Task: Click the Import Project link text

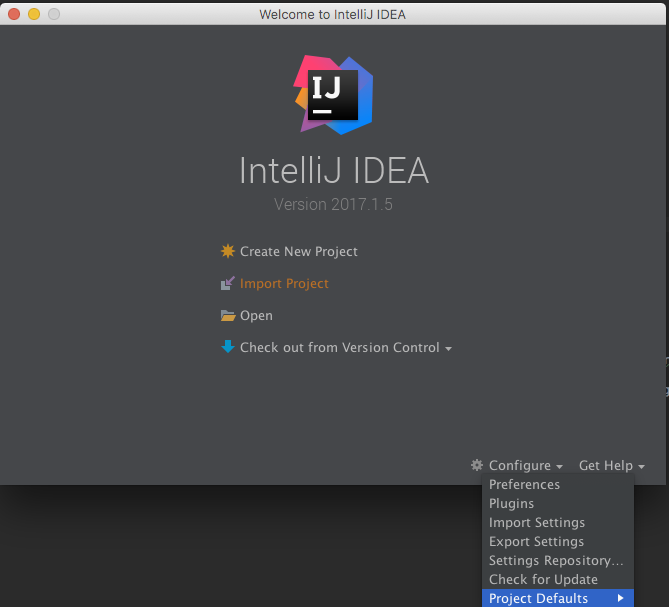Action: tap(284, 283)
